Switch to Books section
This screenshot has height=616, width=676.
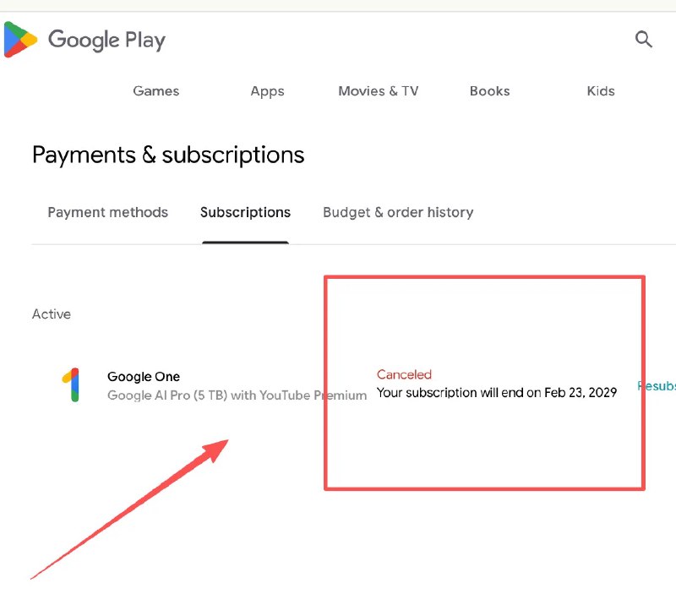click(x=490, y=91)
